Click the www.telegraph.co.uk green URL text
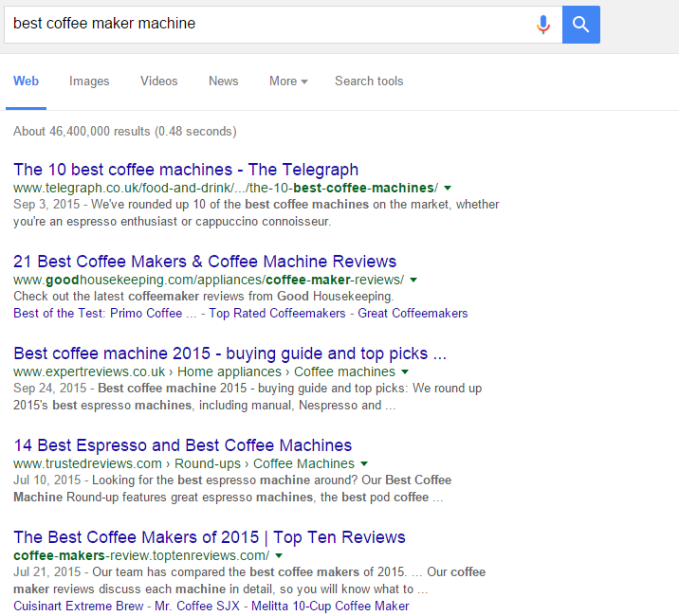This screenshot has width=679, height=616. 226,188
